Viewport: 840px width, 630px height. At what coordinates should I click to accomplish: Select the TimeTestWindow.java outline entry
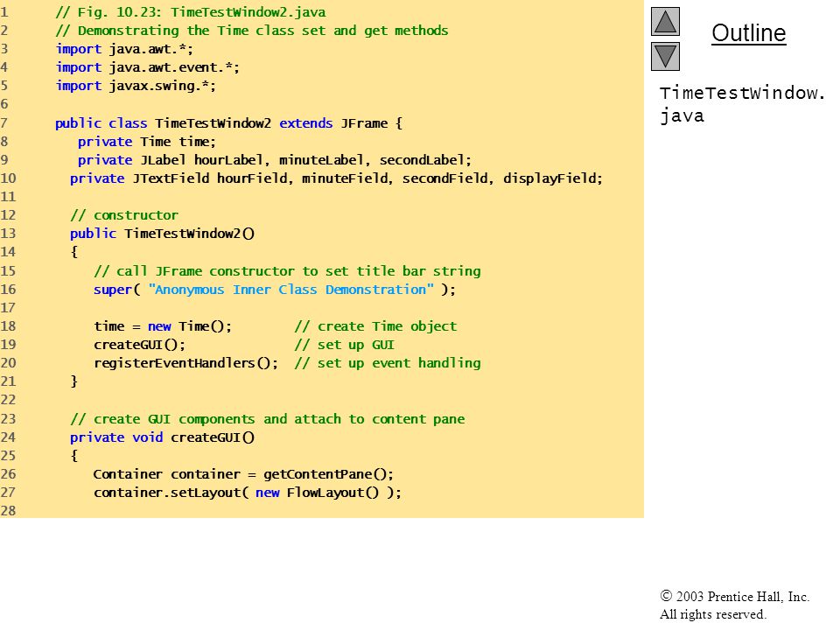tap(741, 104)
